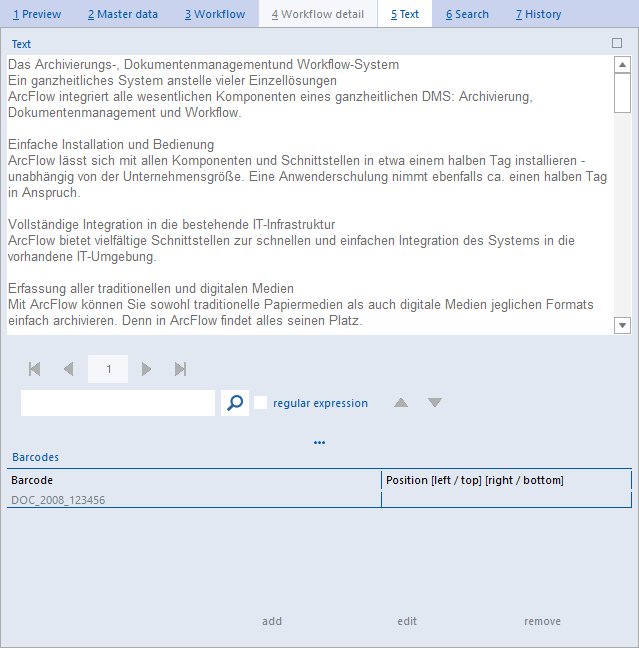The width and height of the screenshot is (639, 648).
Task: Switch to the 6 Search tab
Action: 467,14
